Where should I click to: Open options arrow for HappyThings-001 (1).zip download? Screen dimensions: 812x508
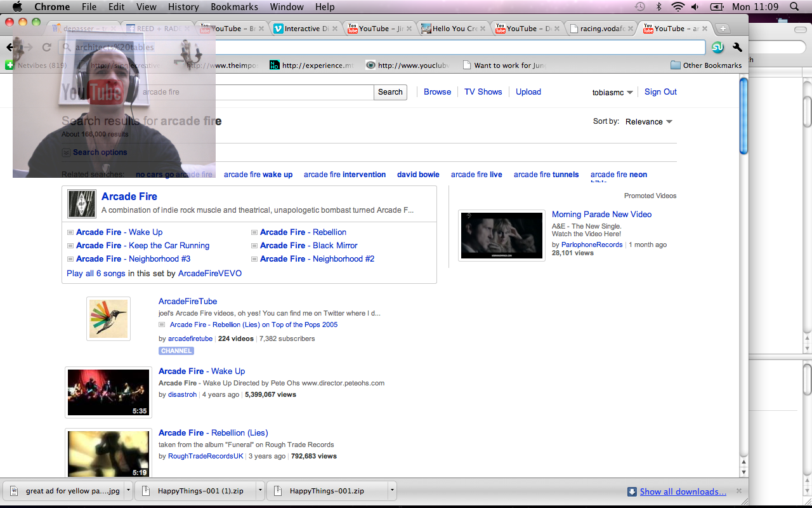260,491
